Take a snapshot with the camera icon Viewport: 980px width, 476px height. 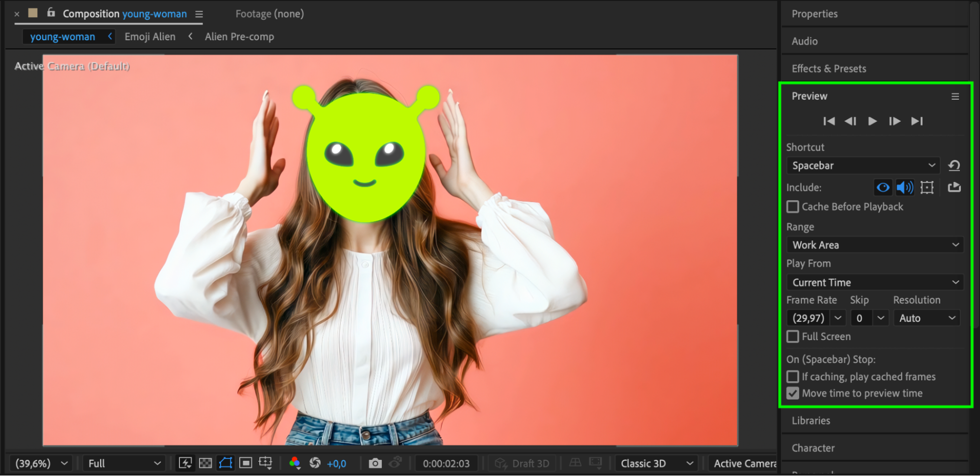[375, 463]
